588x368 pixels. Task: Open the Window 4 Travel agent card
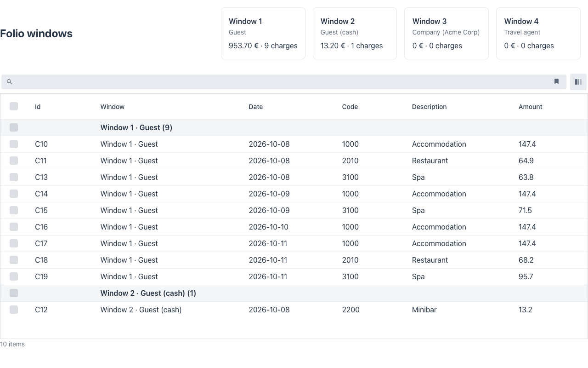tap(538, 33)
